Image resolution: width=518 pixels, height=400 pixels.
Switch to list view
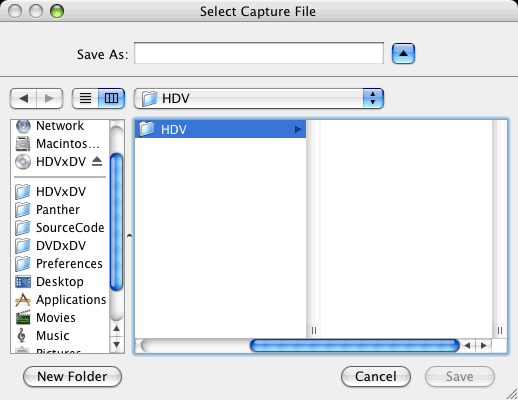pyautogui.click(x=85, y=98)
